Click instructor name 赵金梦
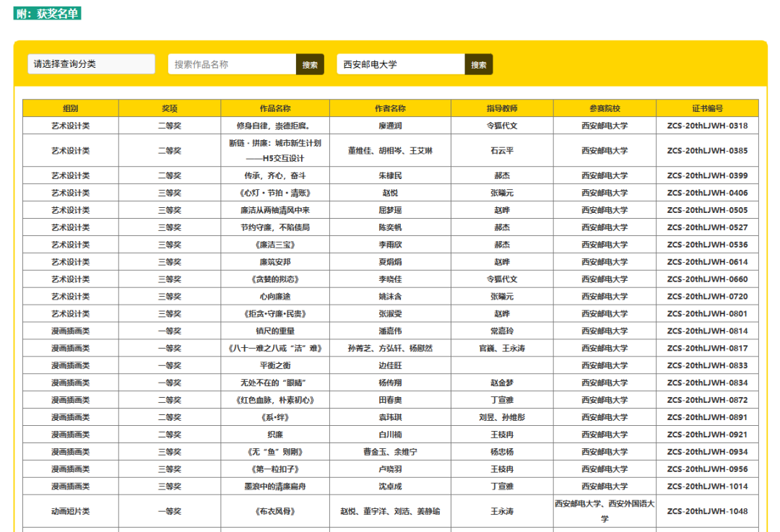The image size is (780, 532). [x=502, y=383]
